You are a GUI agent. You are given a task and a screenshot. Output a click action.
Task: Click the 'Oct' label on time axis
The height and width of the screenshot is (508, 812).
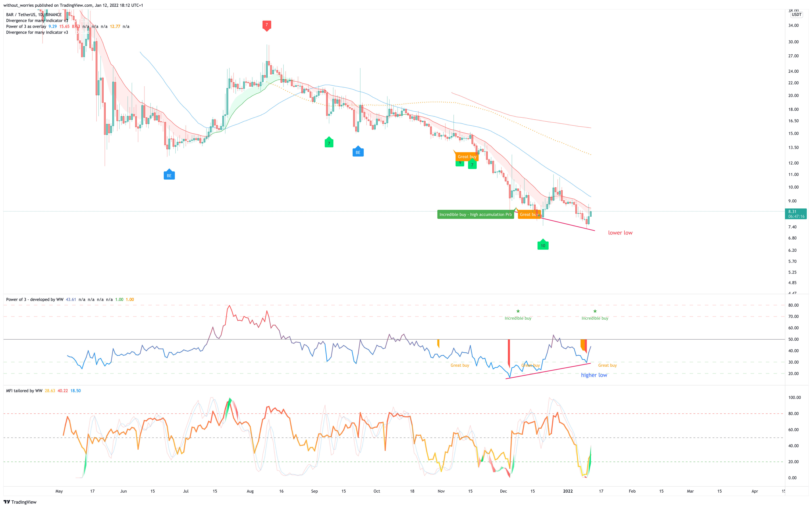coord(377,491)
